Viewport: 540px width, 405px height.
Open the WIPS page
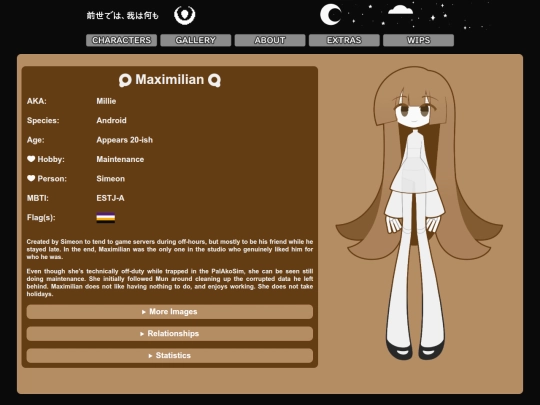tap(418, 40)
